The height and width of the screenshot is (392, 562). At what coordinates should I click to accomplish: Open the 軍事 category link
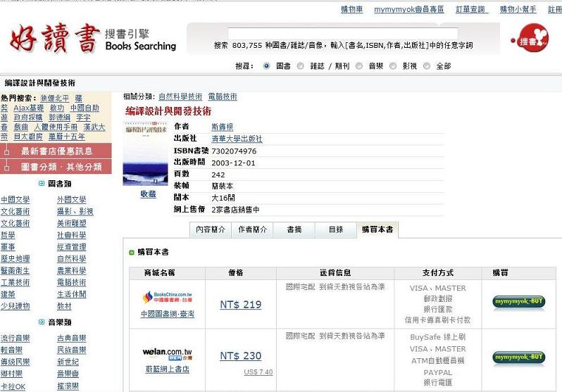click(8, 247)
